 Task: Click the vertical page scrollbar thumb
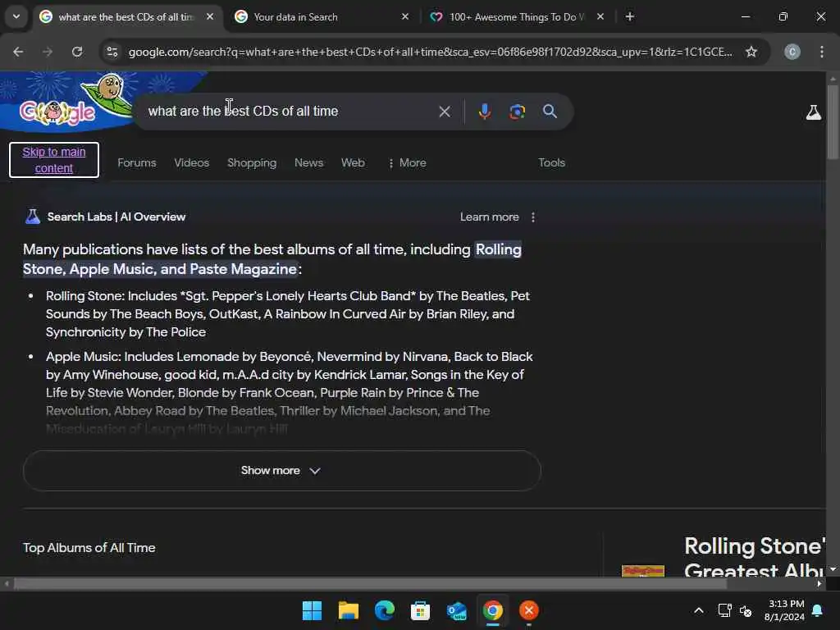tap(832, 121)
